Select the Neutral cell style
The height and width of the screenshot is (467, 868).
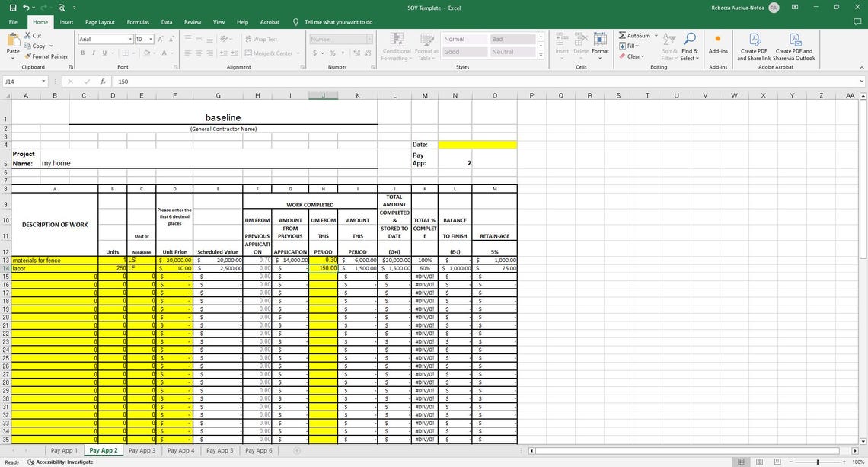tap(512, 52)
